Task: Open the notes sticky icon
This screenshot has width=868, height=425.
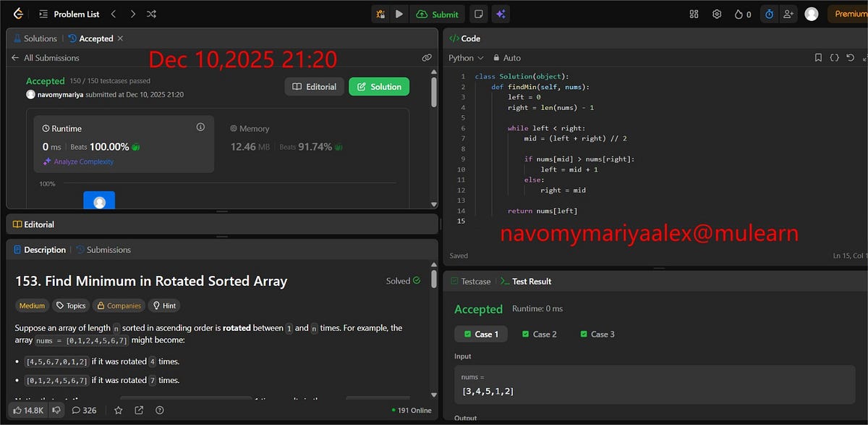Action: tap(477, 14)
